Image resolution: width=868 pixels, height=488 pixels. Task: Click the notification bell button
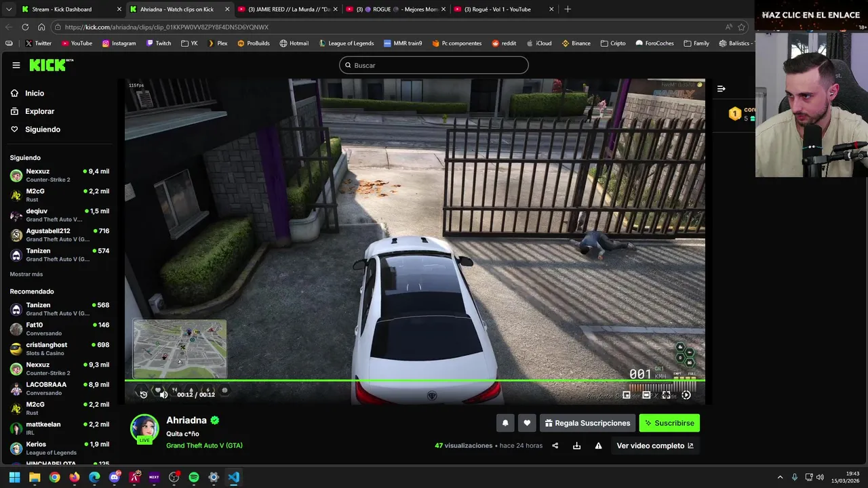pos(505,423)
